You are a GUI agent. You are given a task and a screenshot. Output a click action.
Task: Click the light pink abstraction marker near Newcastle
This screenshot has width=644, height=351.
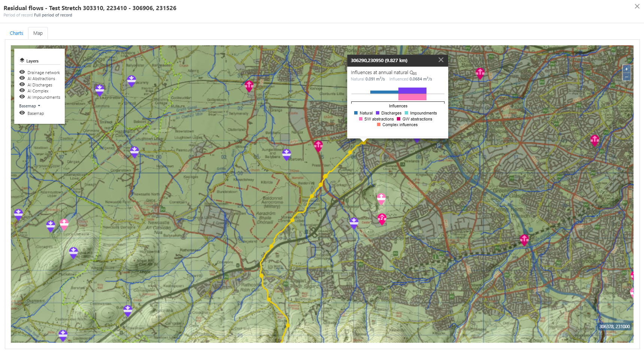coord(64,224)
